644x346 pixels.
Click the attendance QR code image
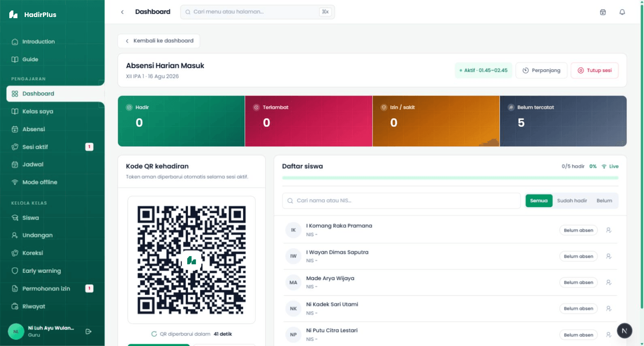tap(192, 260)
